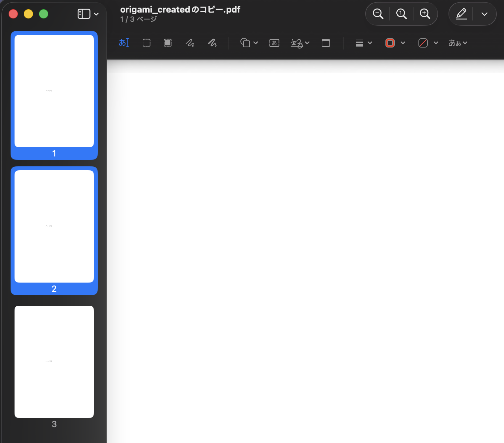Select page 2 thumbnail in sidebar
This screenshot has height=443, width=504.
pos(54,226)
